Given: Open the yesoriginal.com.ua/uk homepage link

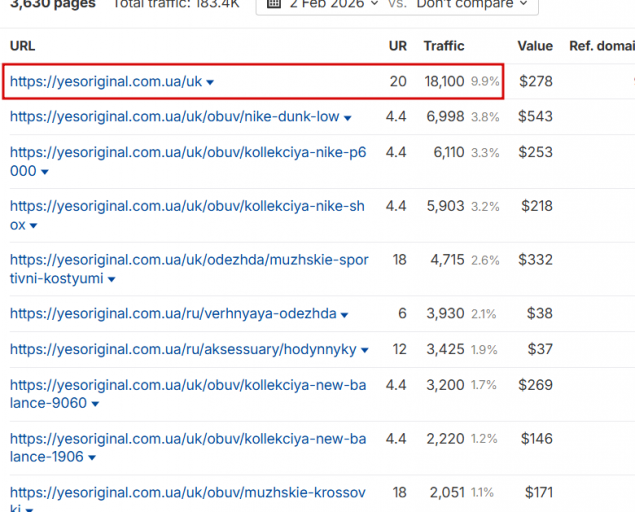Looking at the screenshot, I should tap(106, 81).
